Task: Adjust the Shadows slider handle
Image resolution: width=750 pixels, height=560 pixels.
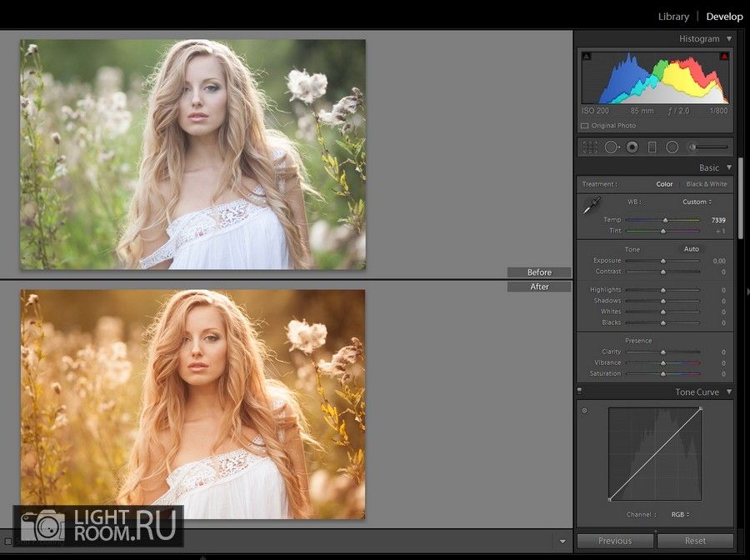Action: [663, 302]
